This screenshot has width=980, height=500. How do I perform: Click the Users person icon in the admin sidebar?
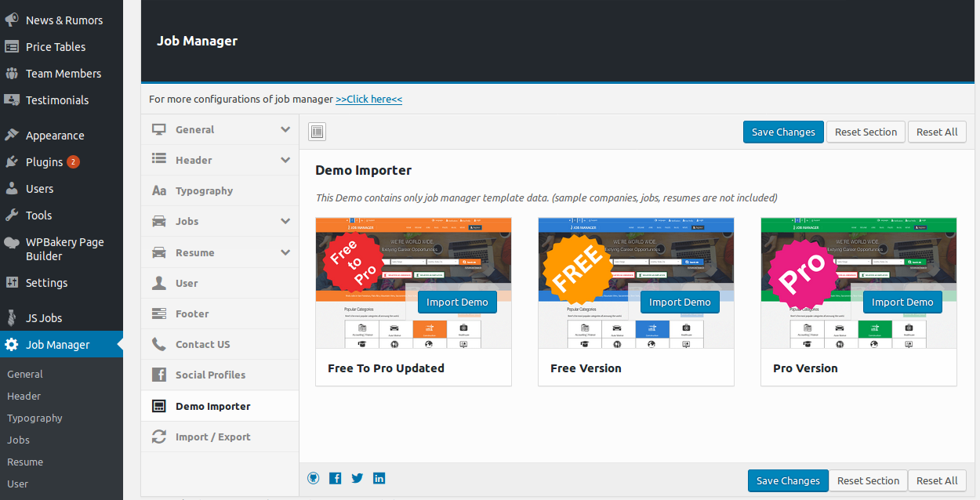tap(12, 189)
